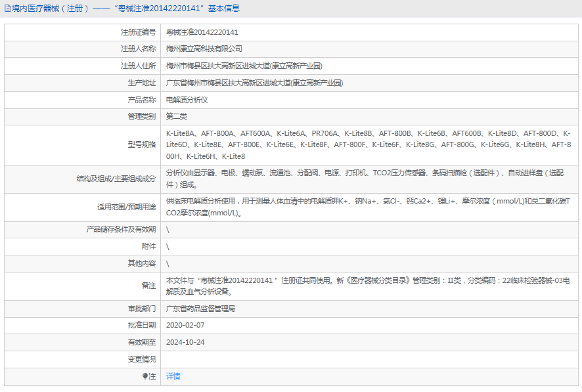Viewport: 582px width, 392px height.
Task: Select the 产品名称 value 电解质分析仪
Action: (187, 100)
